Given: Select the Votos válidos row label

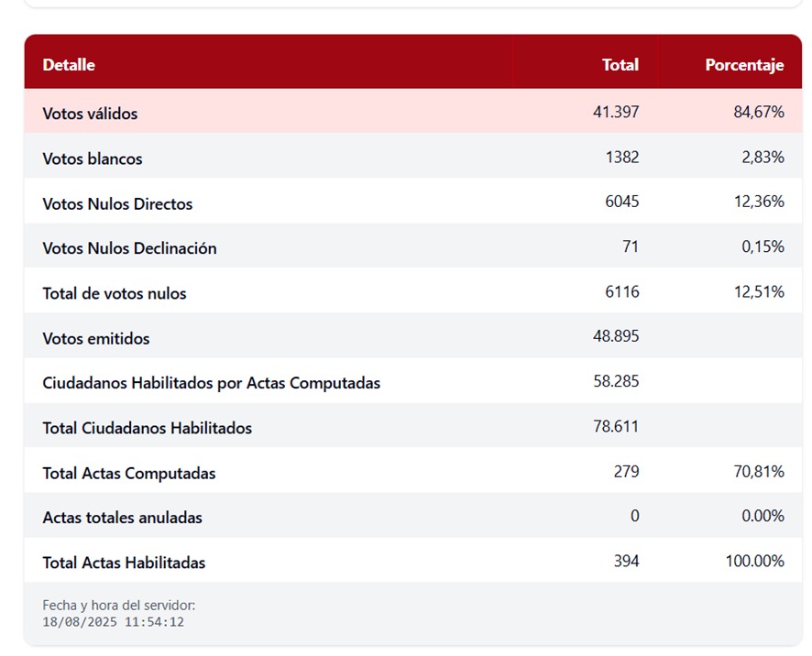Looking at the screenshot, I should pos(90,114).
